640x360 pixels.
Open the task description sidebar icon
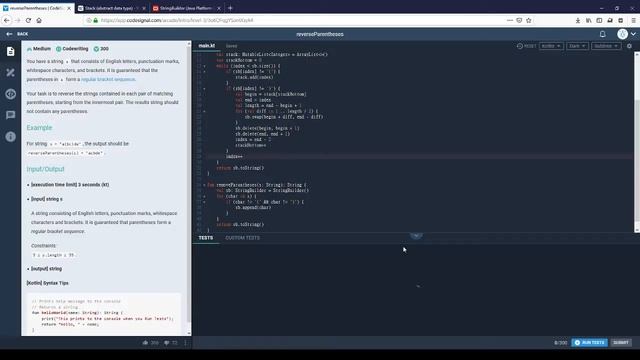coord(11,51)
